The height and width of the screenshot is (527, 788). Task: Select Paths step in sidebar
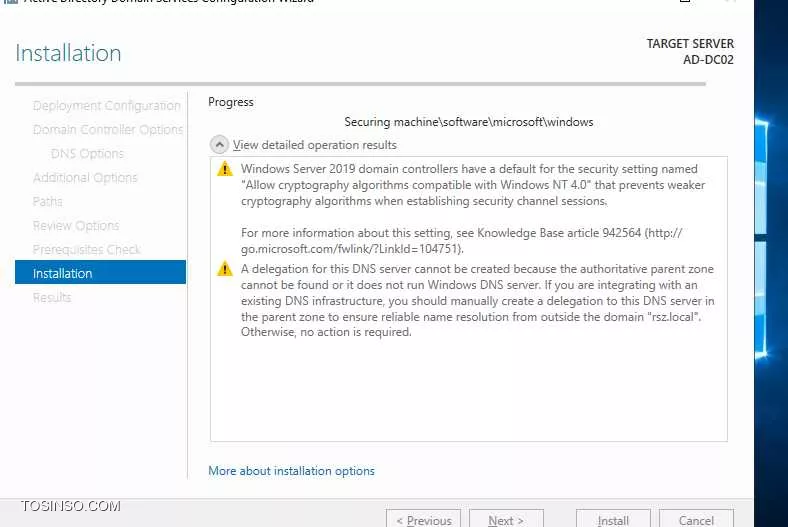(x=48, y=201)
